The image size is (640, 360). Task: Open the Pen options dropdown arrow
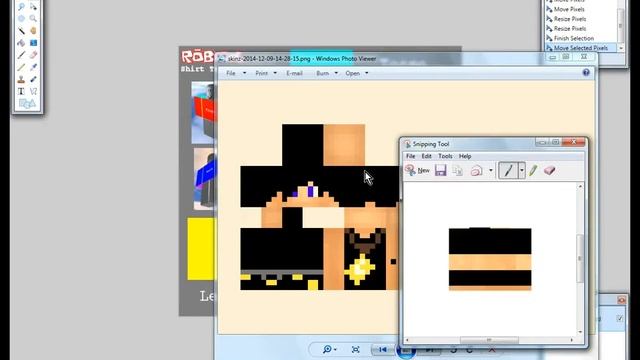click(522, 171)
